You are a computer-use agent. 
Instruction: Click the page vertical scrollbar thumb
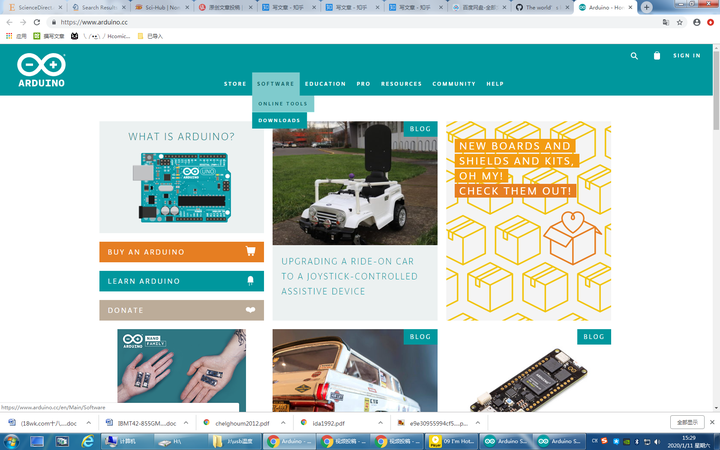[x=716, y=90]
